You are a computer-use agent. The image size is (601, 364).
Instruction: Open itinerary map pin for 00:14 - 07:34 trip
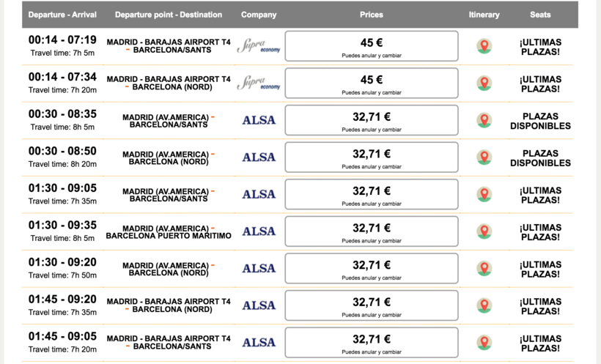(484, 83)
